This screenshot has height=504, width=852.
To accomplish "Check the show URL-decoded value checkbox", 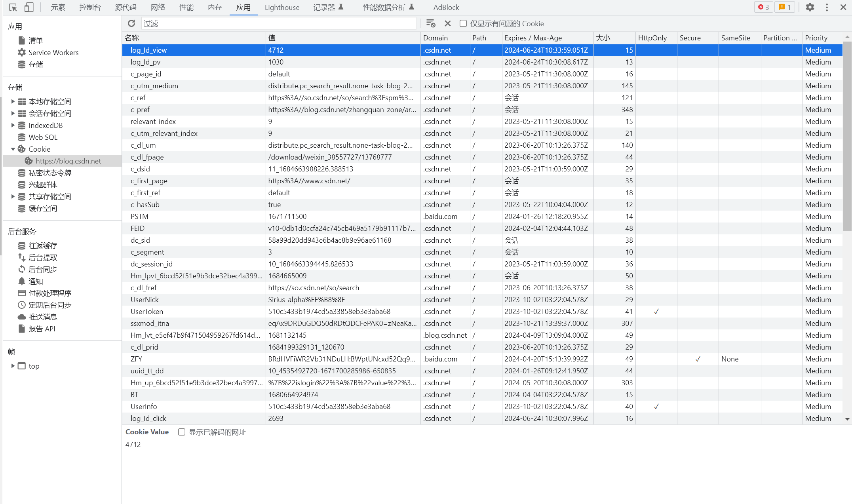I will 182,432.
